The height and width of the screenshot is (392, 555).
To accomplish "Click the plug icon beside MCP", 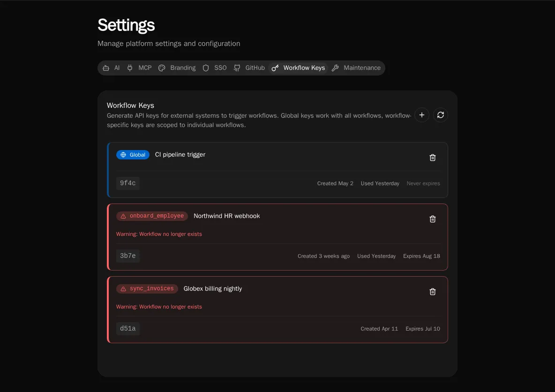I will point(130,68).
